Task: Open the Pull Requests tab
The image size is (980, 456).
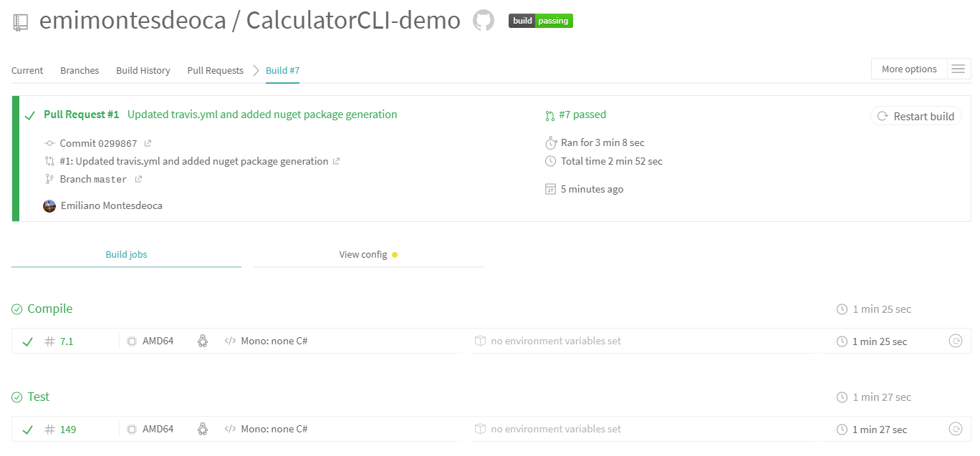Action: coord(215,71)
